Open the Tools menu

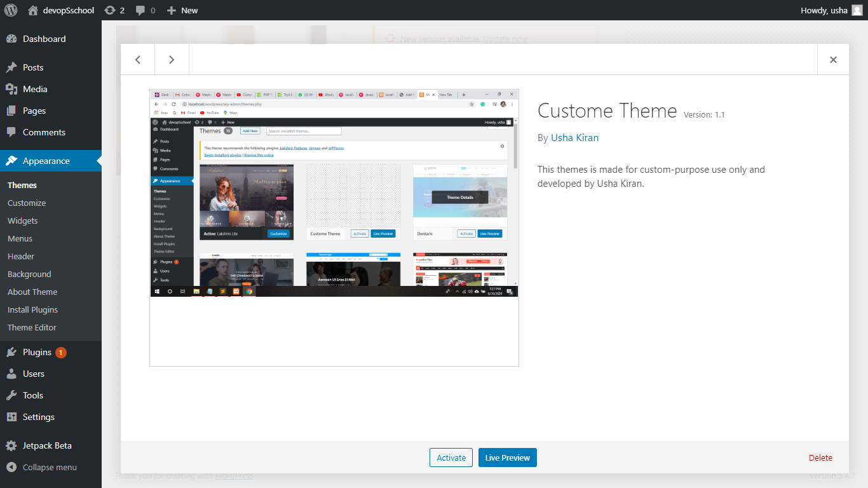(x=33, y=395)
